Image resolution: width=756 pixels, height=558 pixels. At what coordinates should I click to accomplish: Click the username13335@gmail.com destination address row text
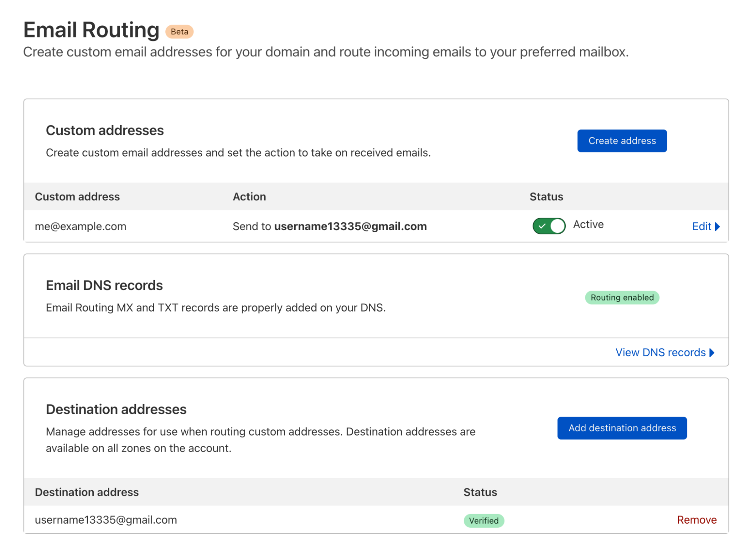[x=106, y=519]
